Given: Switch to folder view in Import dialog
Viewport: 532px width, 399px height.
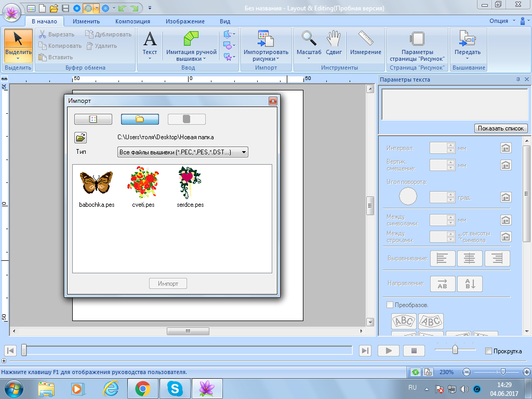Looking at the screenshot, I should pyautogui.click(x=140, y=119).
